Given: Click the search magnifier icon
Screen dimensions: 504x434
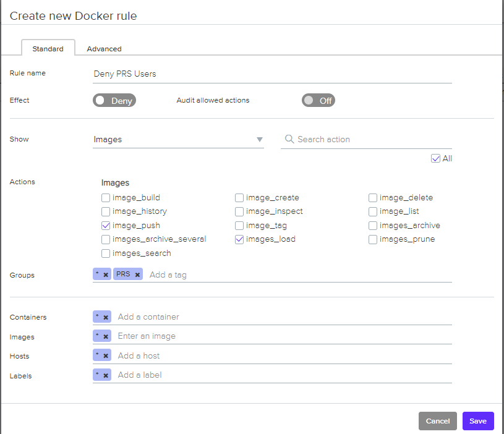Looking at the screenshot, I should point(289,140).
